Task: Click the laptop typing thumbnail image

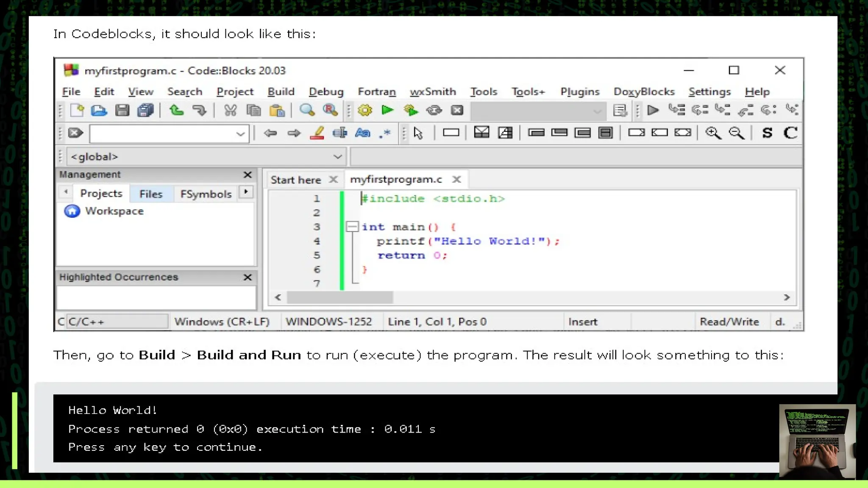Action: point(817,441)
